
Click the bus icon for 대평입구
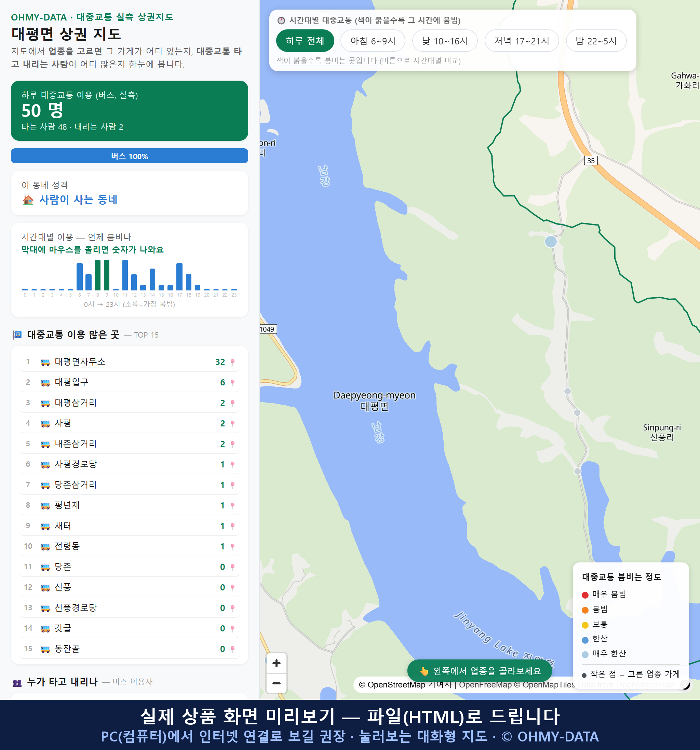coord(45,383)
